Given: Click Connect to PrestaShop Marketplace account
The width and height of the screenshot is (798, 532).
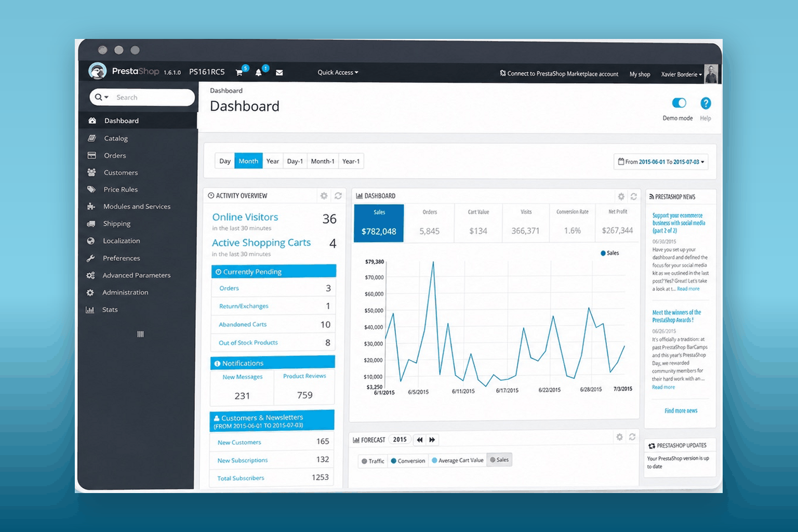Looking at the screenshot, I should tap(559, 74).
